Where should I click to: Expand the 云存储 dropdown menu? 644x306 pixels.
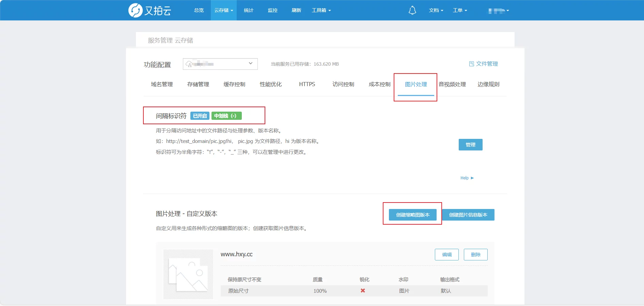point(223,11)
